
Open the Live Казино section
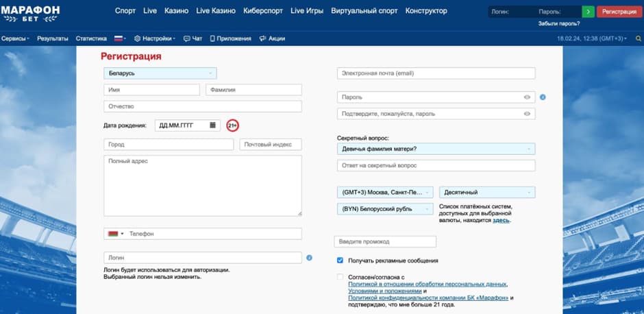(216, 11)
